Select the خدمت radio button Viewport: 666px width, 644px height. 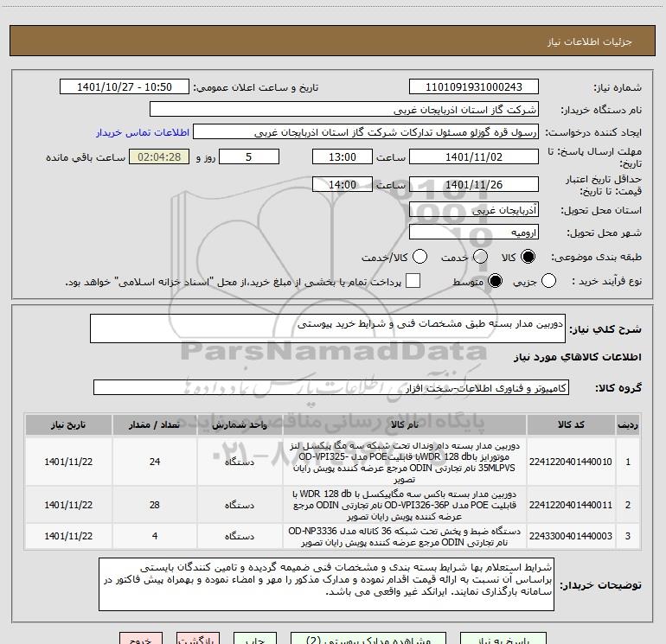[480, 257]
